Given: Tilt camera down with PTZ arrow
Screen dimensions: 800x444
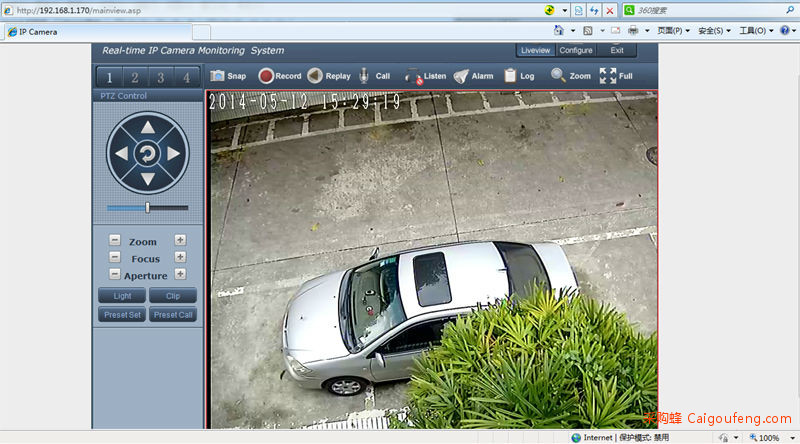Looking at the screenshot, I should point(148,179).
